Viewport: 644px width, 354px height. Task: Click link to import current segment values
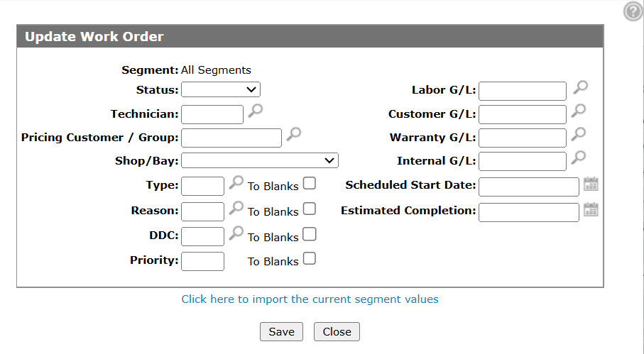coord(310,299)
